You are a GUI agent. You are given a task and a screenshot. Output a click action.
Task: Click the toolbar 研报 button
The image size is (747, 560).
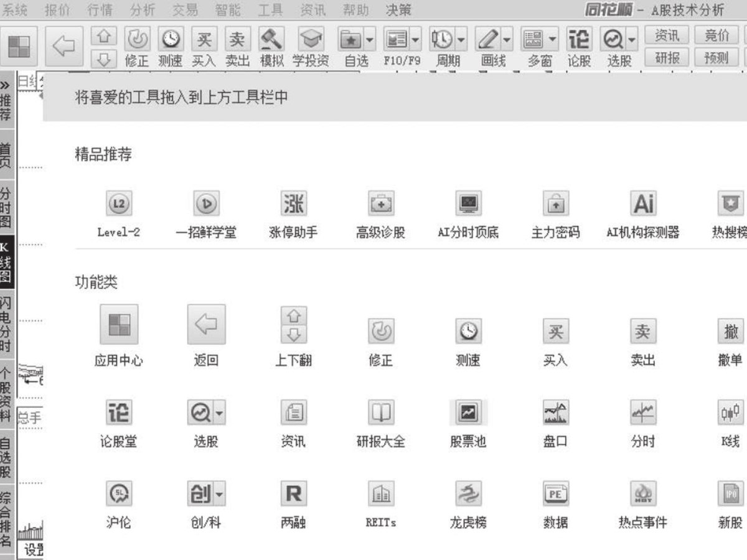coord(667,58)
